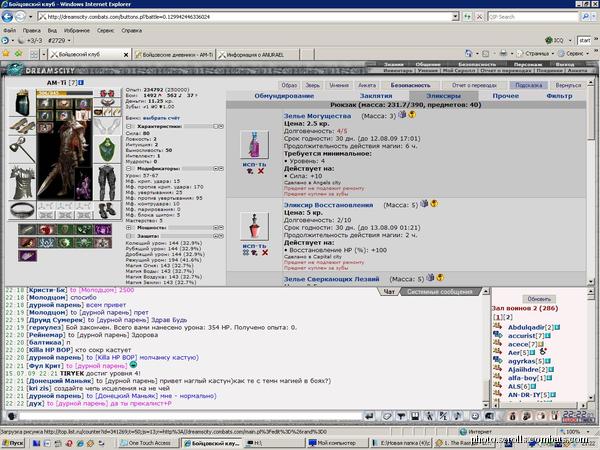Click the leg armor pants slot
The width and height of the screenshot is (600, 450).
click(107, 183)
